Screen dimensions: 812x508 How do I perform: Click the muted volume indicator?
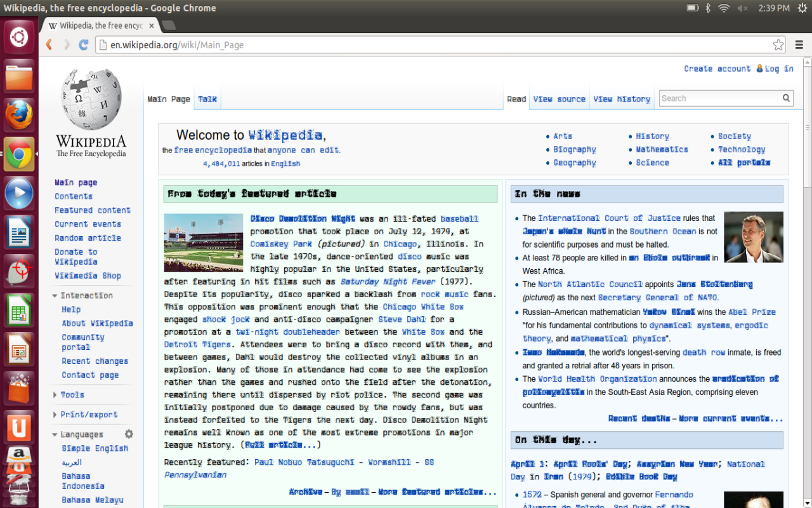coord(743,8)
